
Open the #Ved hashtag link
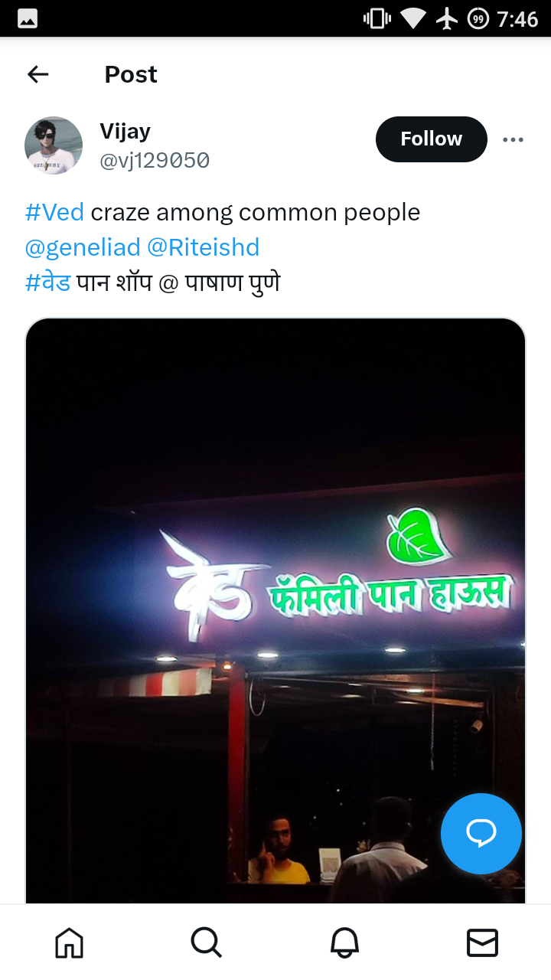coord(54,212)
